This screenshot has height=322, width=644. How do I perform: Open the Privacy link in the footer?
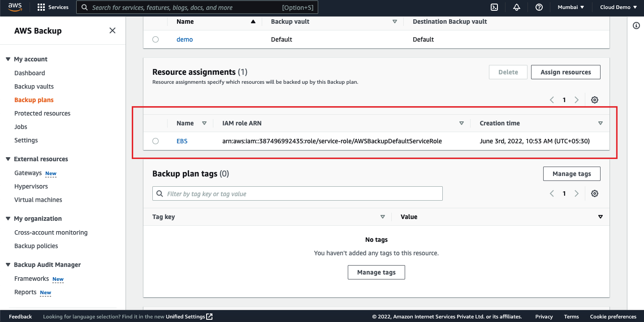tap(544, 317)
